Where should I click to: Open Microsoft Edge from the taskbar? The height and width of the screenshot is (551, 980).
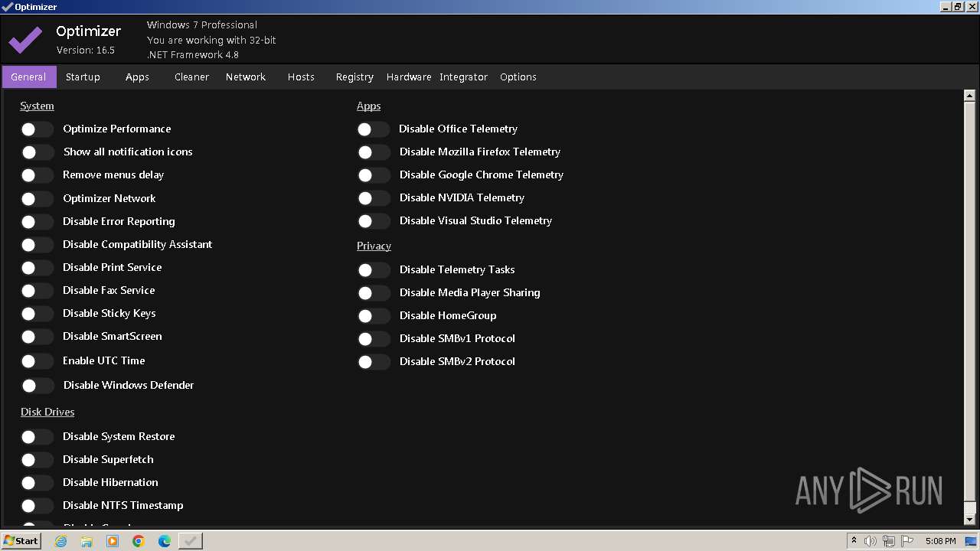pos(165,541)
